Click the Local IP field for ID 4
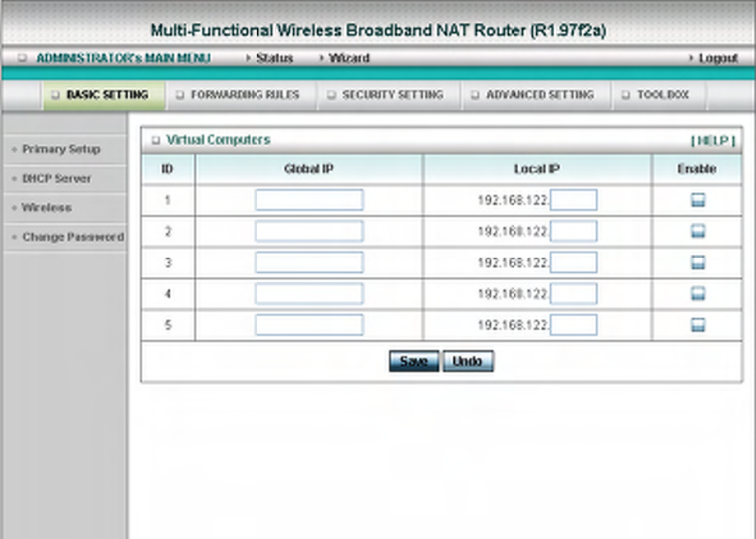756x539 pixels. pyautogui.click(x=573, y=294)
